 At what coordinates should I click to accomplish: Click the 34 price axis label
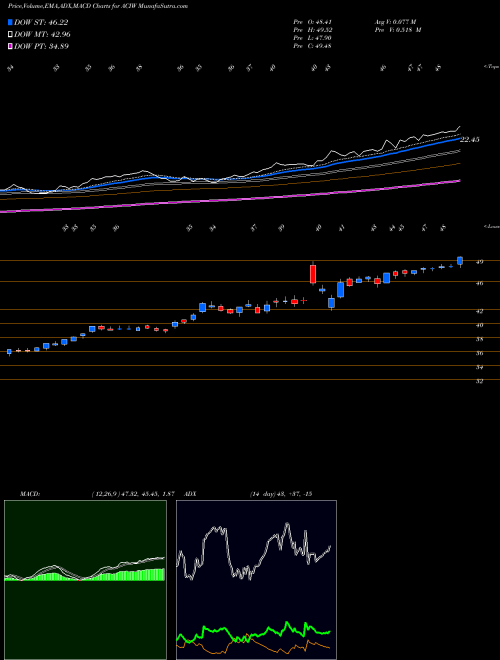point(479,367)
